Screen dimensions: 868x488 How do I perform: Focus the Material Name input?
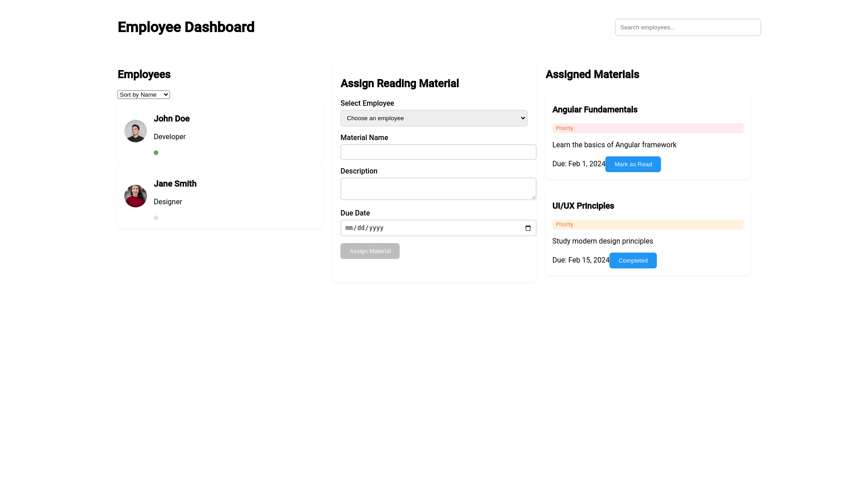pyautogui.click(x=438, y=152)
